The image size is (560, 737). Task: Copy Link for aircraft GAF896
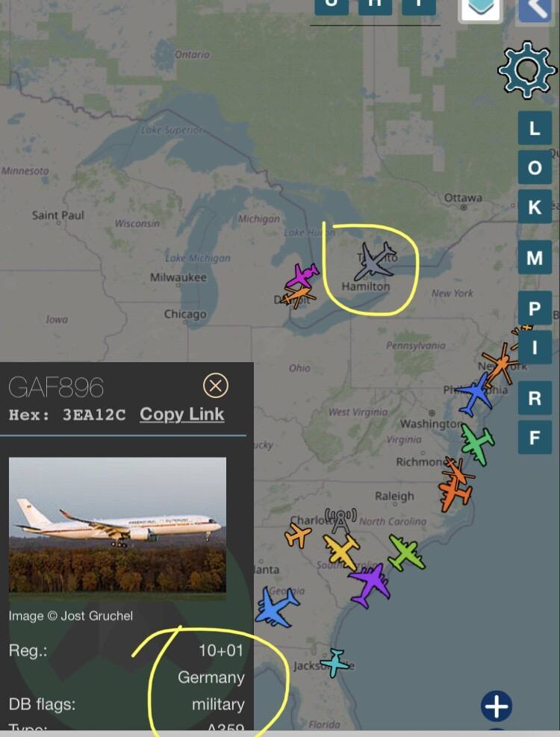click(182, 414)
